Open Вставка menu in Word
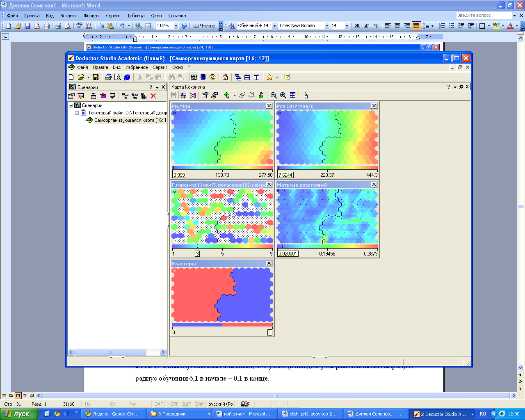The width and height of the screenshot is (525, 420). pyautogui.click(x=68, y=16)
